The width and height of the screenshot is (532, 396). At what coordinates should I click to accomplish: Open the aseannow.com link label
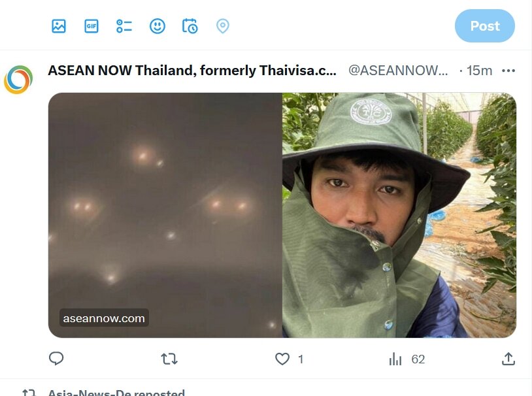pyautogui.click(x=104, y=318)
